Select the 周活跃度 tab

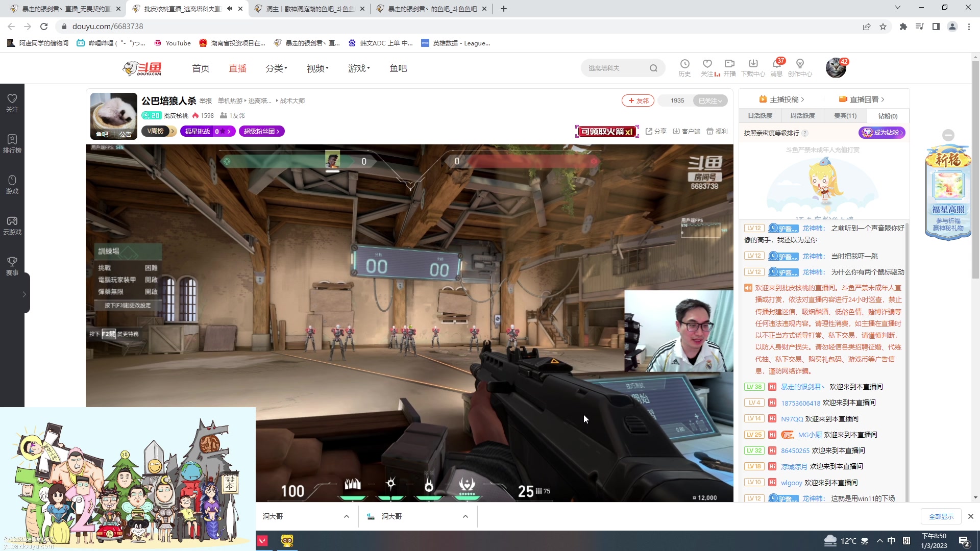802,116
